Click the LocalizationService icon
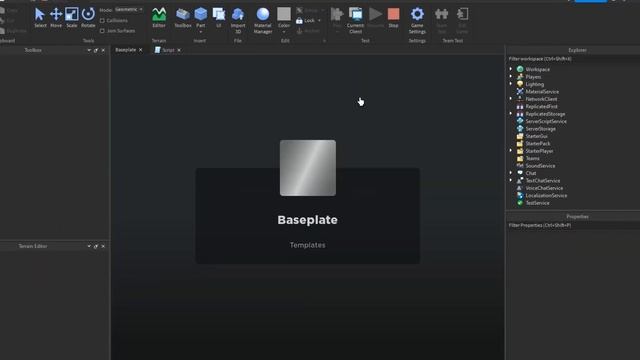The height and width of the screenshot is (360, 640). tap(520, 196)
